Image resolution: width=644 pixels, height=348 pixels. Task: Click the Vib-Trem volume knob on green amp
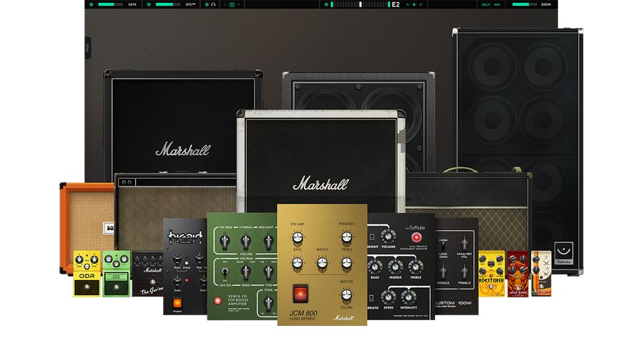(x=224, y=242)
